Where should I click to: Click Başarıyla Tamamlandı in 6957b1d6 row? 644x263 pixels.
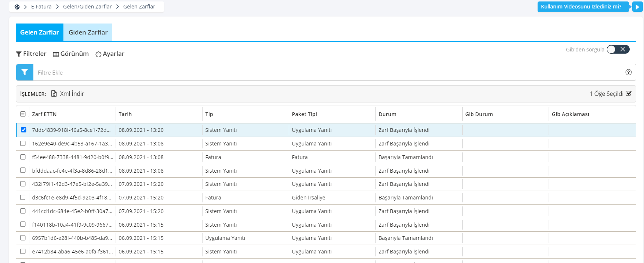[x=406, y=238]
